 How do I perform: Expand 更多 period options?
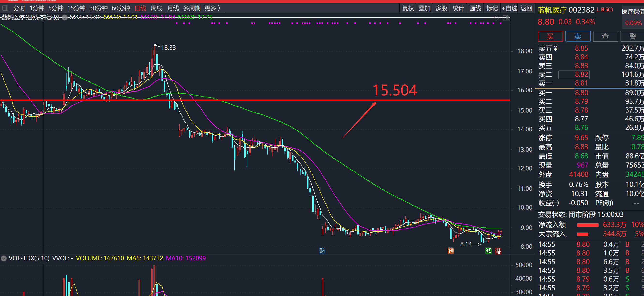(x=212, y=8)
